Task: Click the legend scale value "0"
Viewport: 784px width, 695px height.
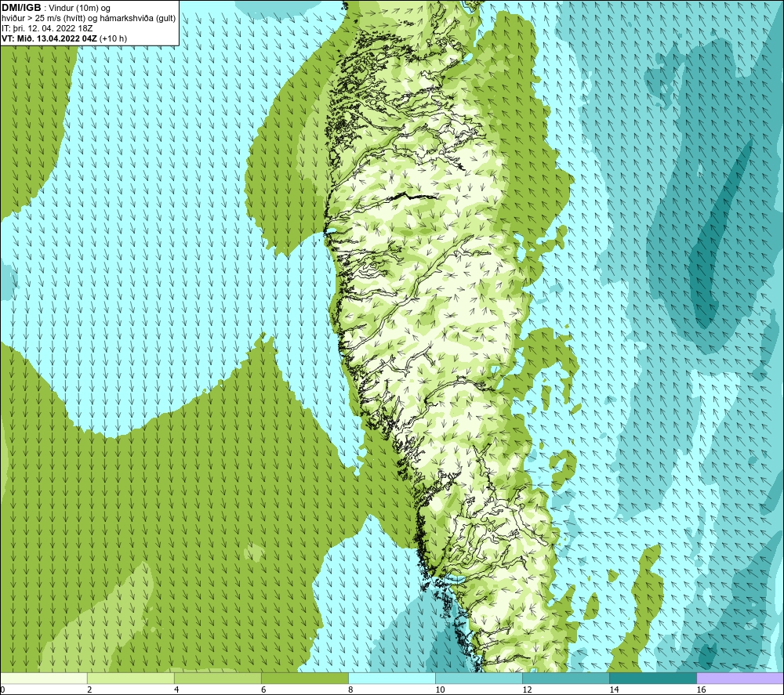Action: [2, 690]
